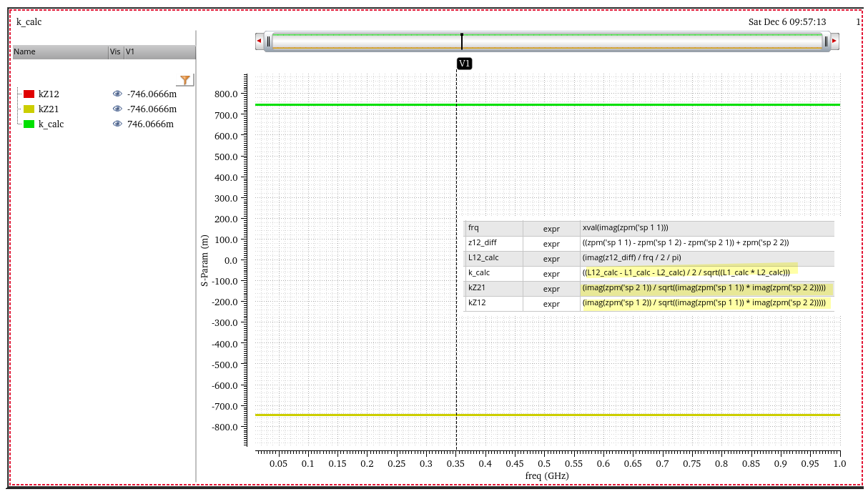This screenshot has width=868, height=494.
Task: Toggle the k_calc trace eye icon
Action: pyautogui.click(x=117, y=124)
